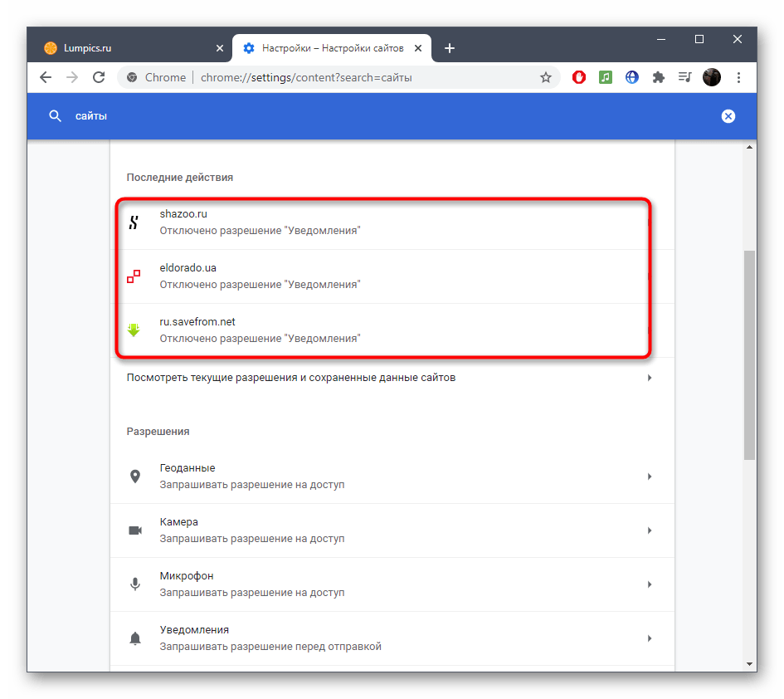Click Отключено разрешение text under shazoo.ru
The height and width of the screenshot is (699, 784).
260,231
